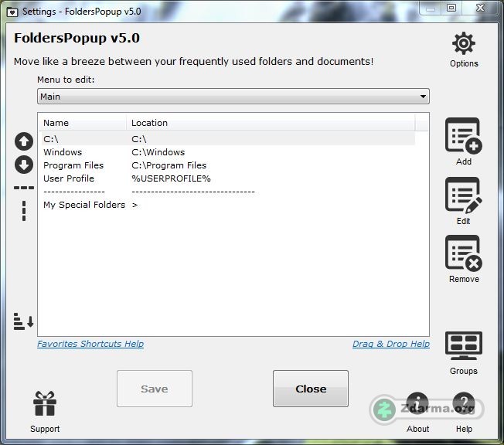The image size is (504, 445).
Task: Click the C:\Program Files location cell
Action: point(169,165)
